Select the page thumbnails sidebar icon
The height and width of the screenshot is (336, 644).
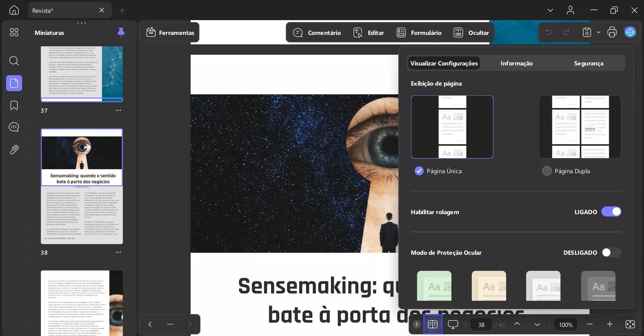click(x=14, y=83)
